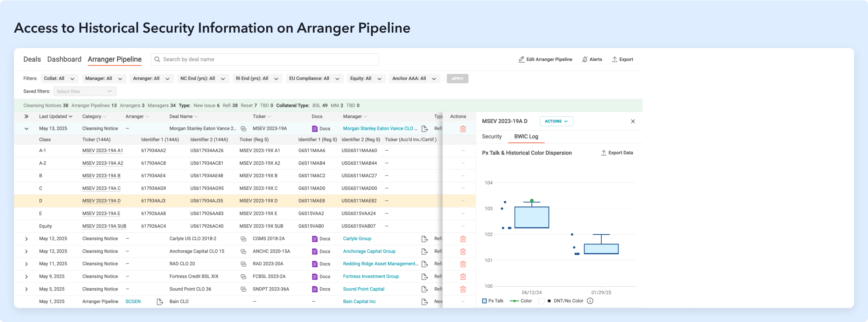Expand all rows with double-chevron icon

(26, 117)
